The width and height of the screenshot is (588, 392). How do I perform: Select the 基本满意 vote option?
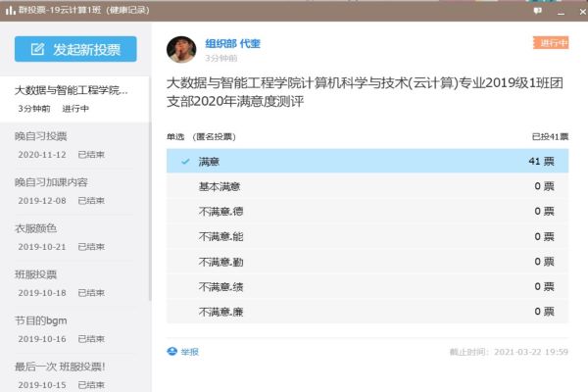tap(367, 186)
